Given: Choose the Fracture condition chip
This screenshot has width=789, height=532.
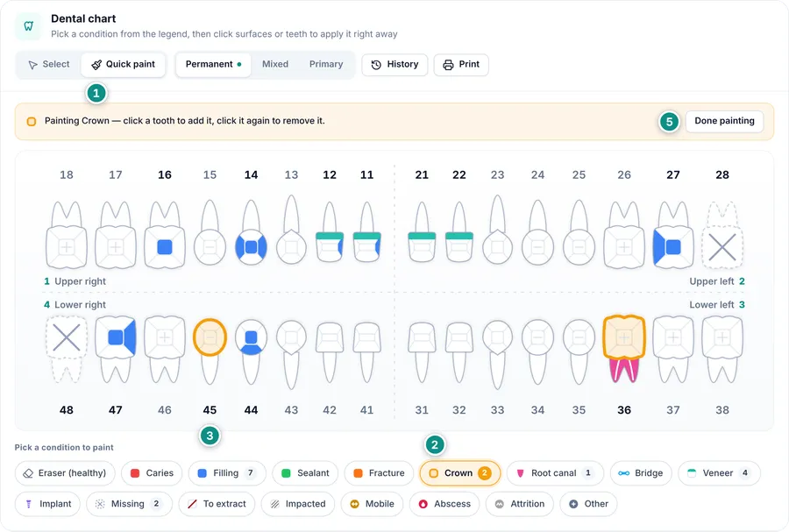Looking at the screenshot, I should point(379,473).
